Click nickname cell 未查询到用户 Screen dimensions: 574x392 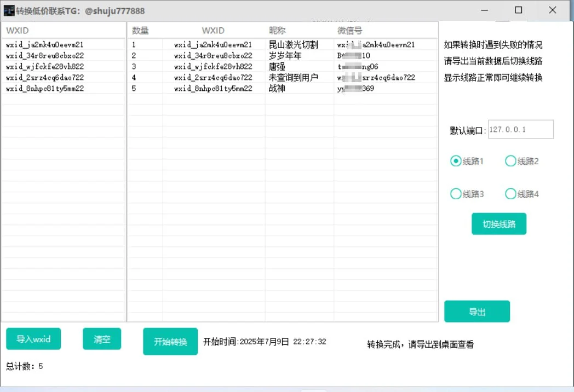(x=293, y=77)
